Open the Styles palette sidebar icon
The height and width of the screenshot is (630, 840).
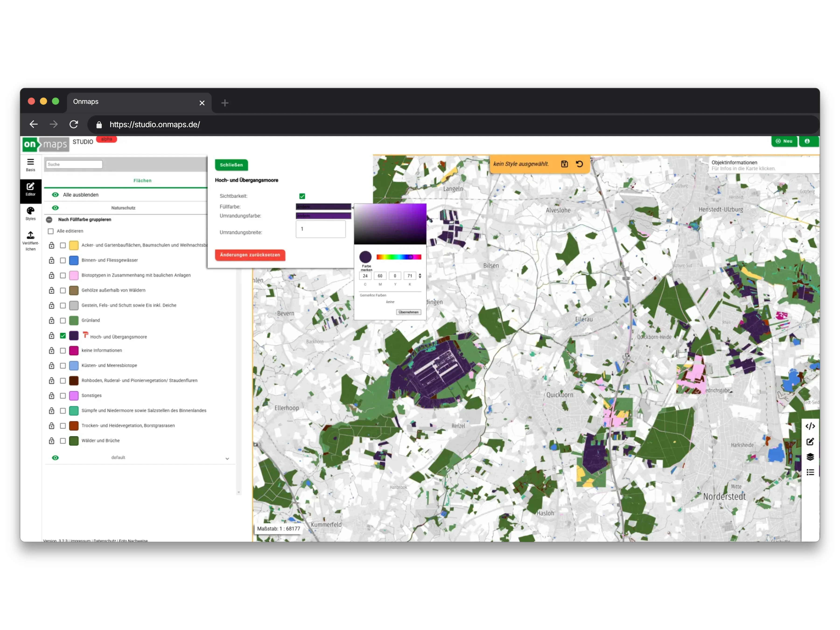click(30, 211)
